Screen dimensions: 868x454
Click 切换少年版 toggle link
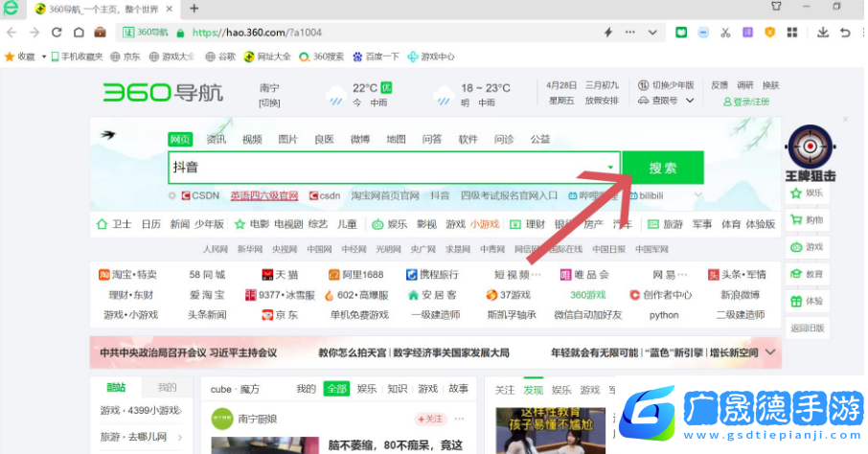point(666,85)
